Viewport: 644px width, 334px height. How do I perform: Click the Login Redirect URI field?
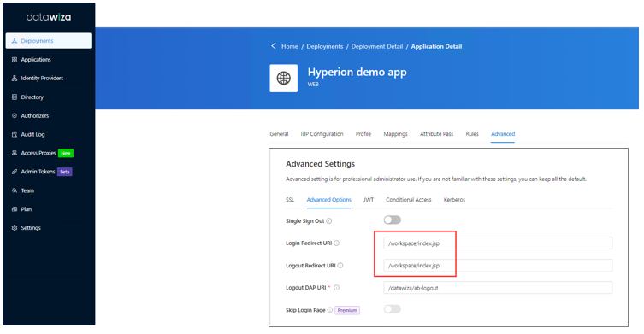(498, 243)
